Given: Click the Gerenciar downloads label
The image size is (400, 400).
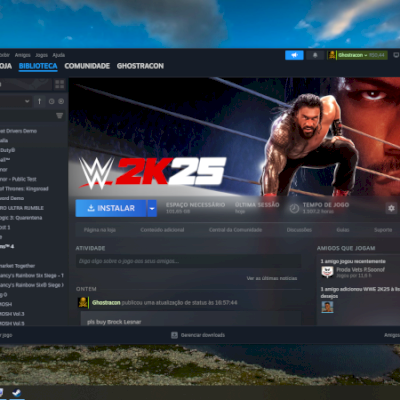Looking at the screenshot, I should click(203, 335).
